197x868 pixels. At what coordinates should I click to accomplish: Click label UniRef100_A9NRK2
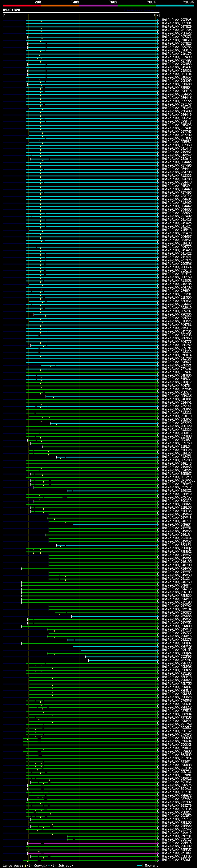[176, 551]
